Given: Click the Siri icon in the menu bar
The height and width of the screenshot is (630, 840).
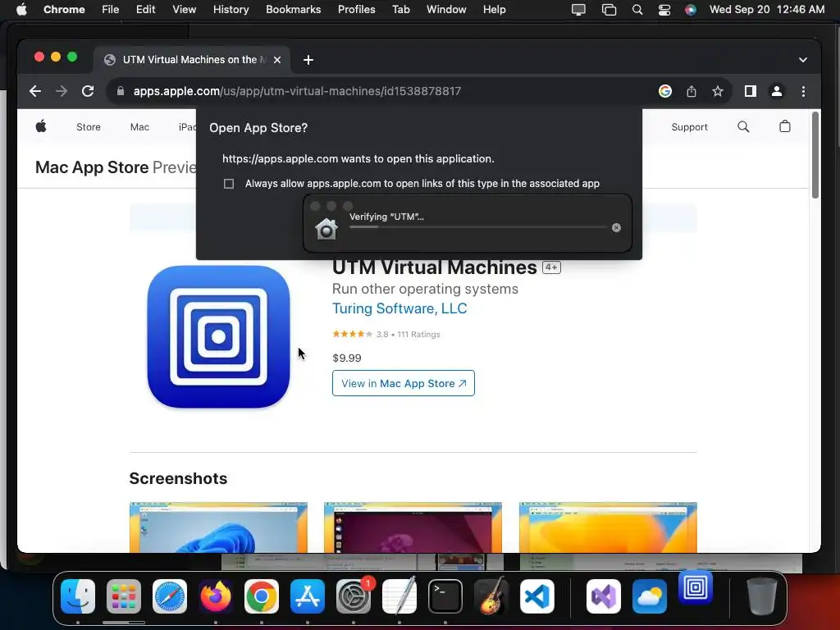Looking at the screenshot, I should pyautogui.click(x=691, y=10).
